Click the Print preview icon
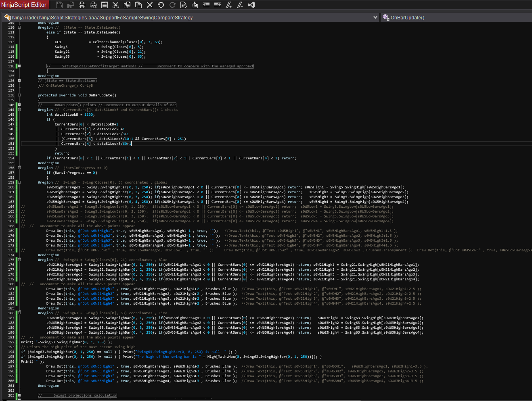Viewport: 532px width, 401px height. (93, 5)
